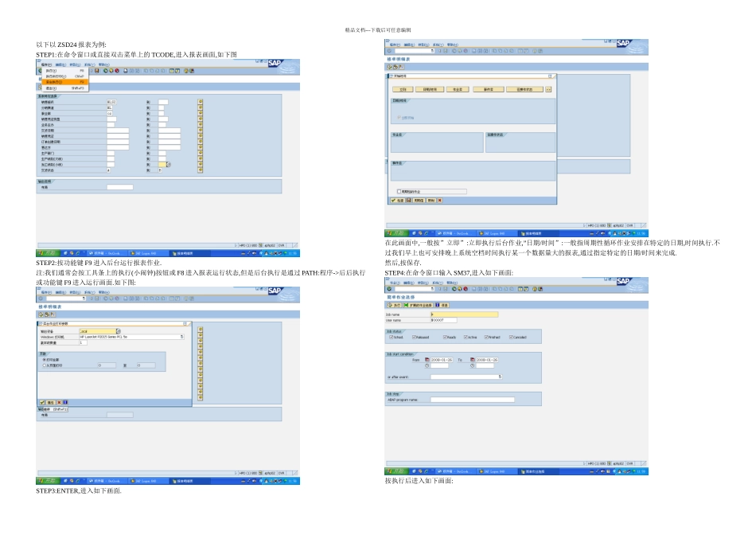
Task: SM37 screenshot: clock icon under From date
Action: 427,365
